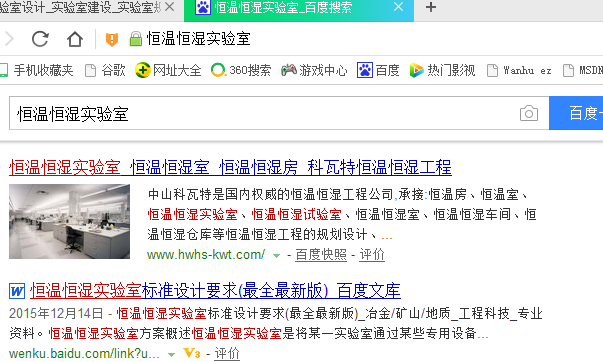Reload the page with the refresh icon
The width and height of the screenshot is (603, 362).
(x=40, y=39)
